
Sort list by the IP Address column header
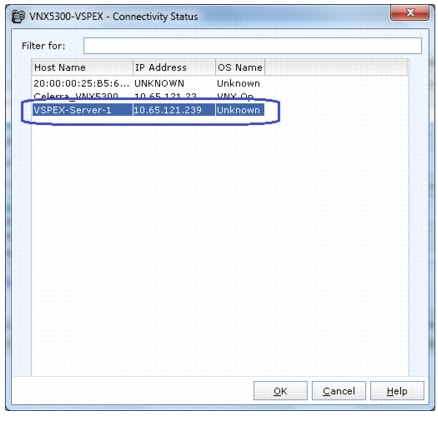[174, 67]
